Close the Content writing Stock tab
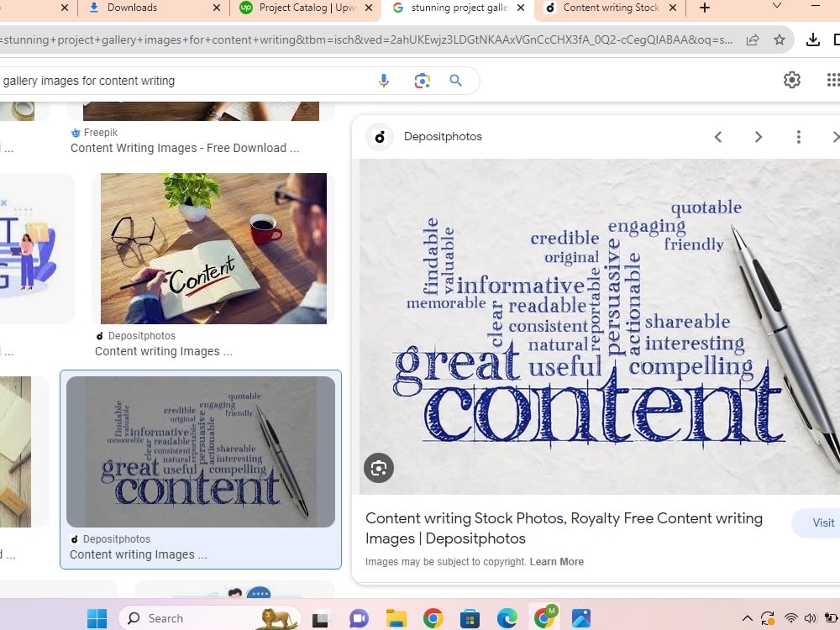 (x=673, y=8)
